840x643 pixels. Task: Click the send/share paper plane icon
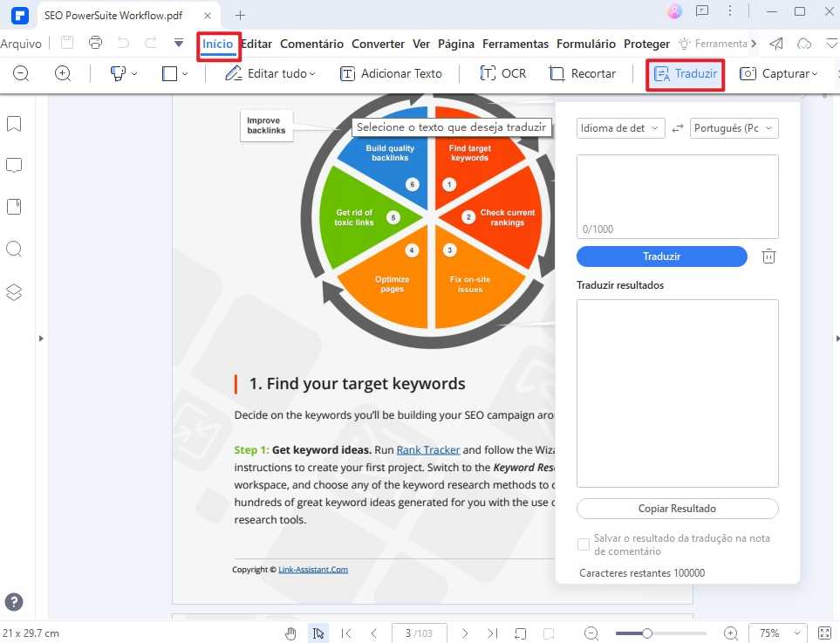776,44
